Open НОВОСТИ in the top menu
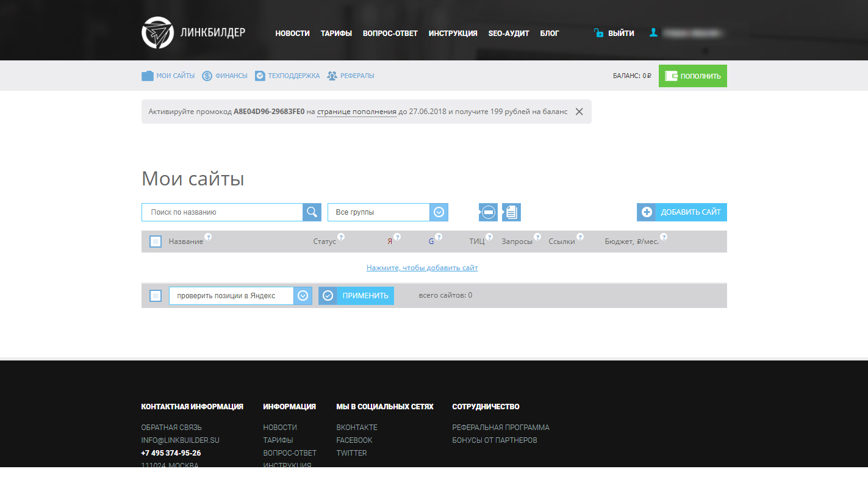Image resolution: width=868 pixels, height=491 pixels. [292, 34]
